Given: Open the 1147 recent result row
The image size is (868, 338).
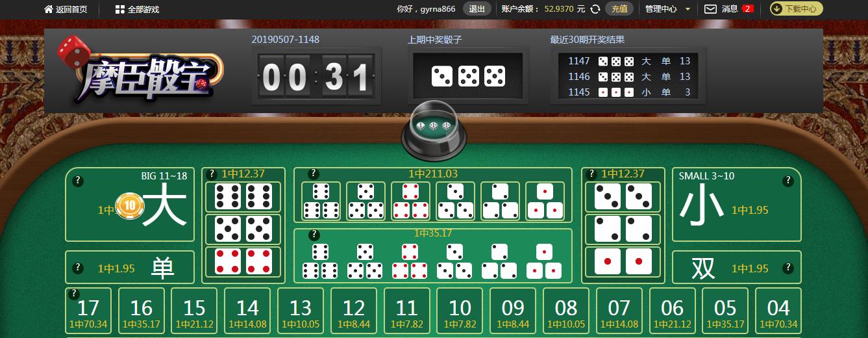Looking at the screenshot, I should pyautogui.click(x=629, y=61).
